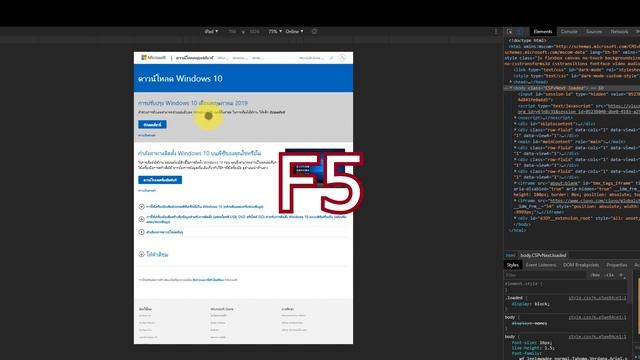Click the Microsoft logo on the page
This screenshot has width=640, height=360.
coord(153,58)
